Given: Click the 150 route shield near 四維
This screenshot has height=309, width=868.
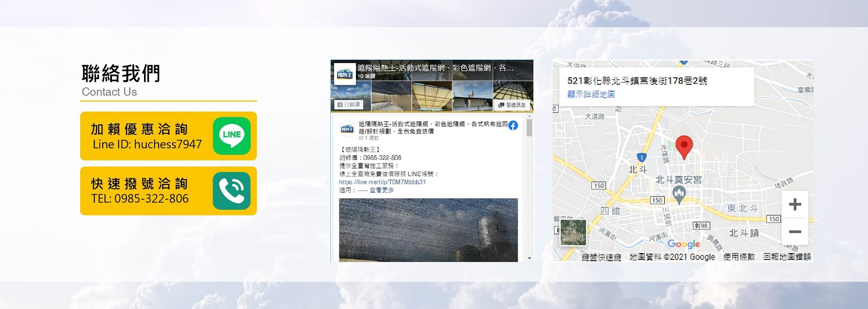Looking at the screenshot, I should point(599,186).
